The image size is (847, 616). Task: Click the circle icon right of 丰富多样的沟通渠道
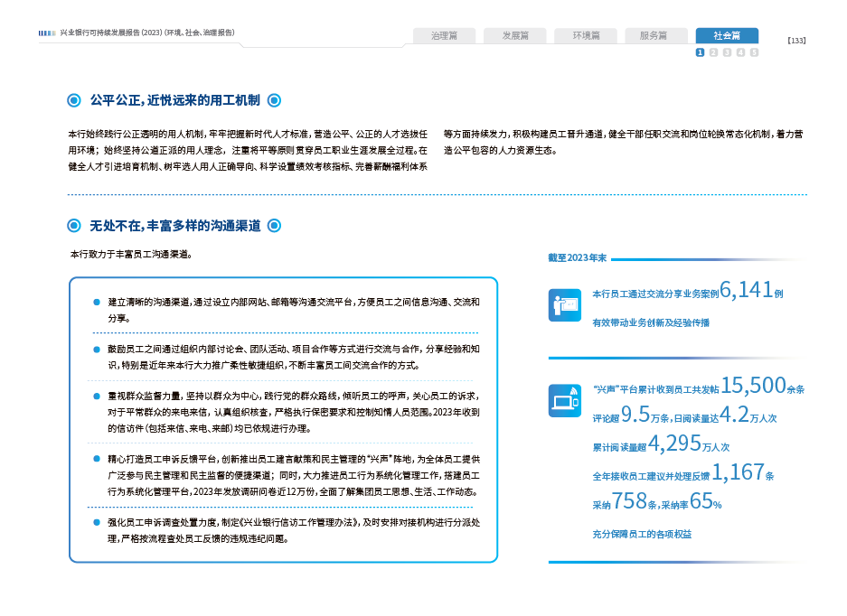click(x=275, y=225)
